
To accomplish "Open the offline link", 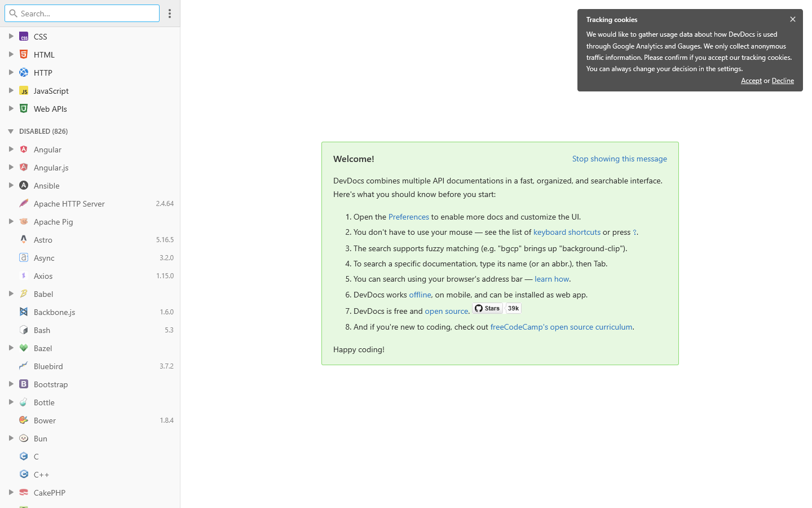I will coord(420,295).
